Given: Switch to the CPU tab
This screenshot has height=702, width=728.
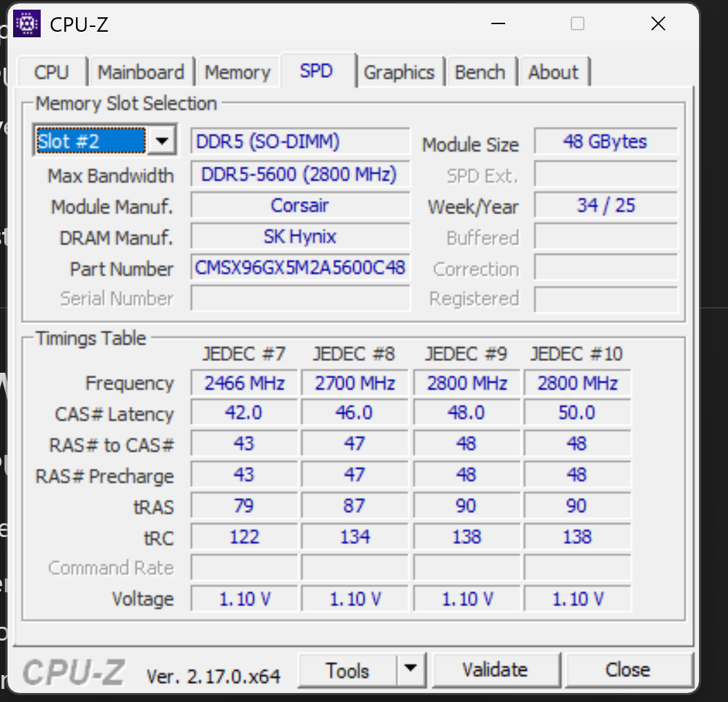Looking at the screenshot, I should [x=52, y=72].
